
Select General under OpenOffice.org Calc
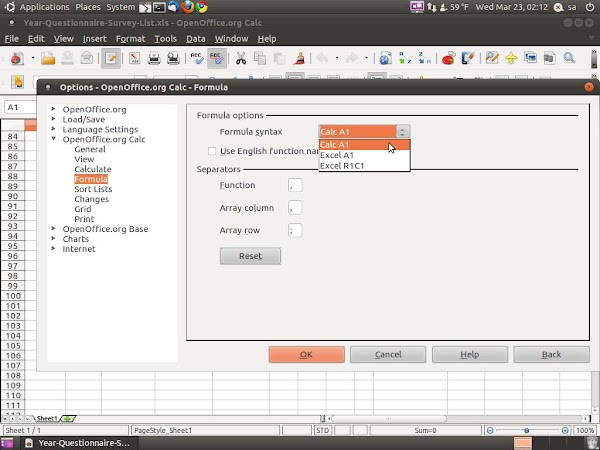click(90, 149)
